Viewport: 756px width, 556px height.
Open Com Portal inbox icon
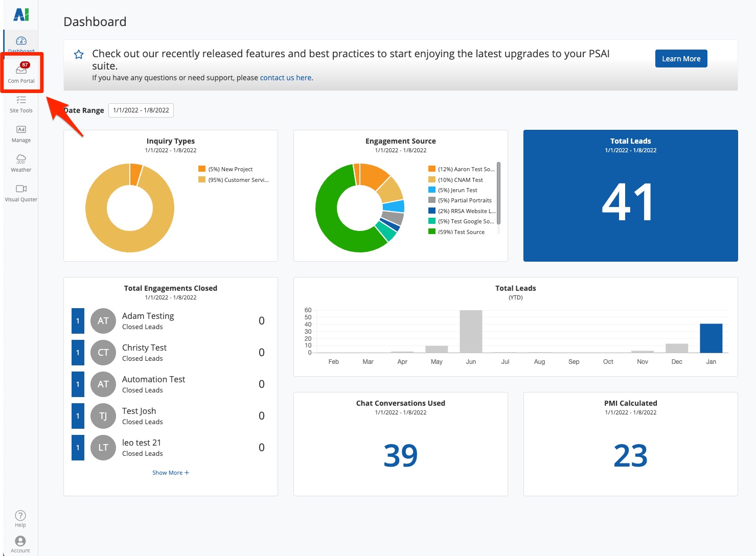(x=21, y=71)
